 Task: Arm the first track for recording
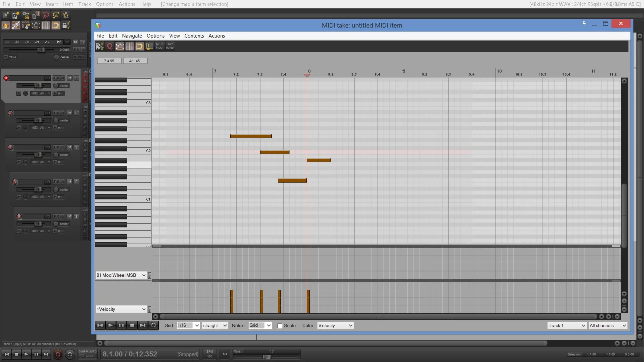(x=6, y=78)
